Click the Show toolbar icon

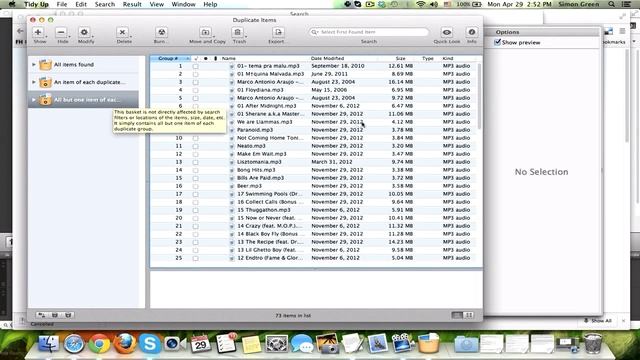pos(38,32)
